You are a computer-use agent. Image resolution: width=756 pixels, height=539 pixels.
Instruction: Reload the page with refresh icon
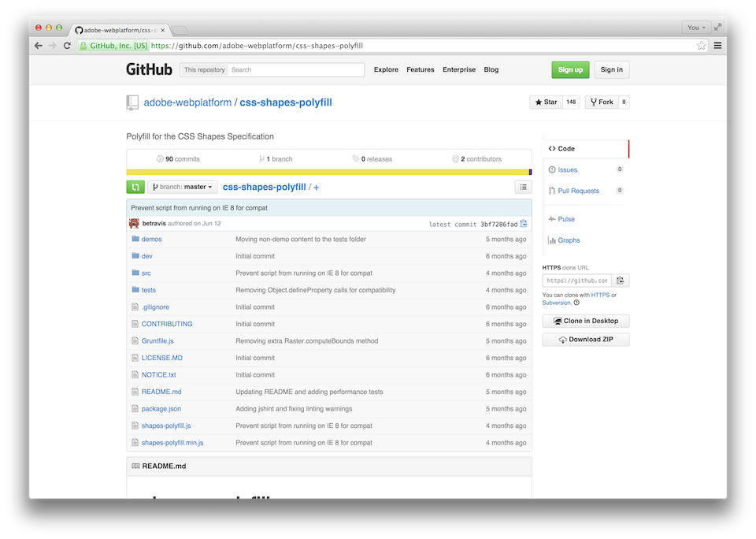67,46
